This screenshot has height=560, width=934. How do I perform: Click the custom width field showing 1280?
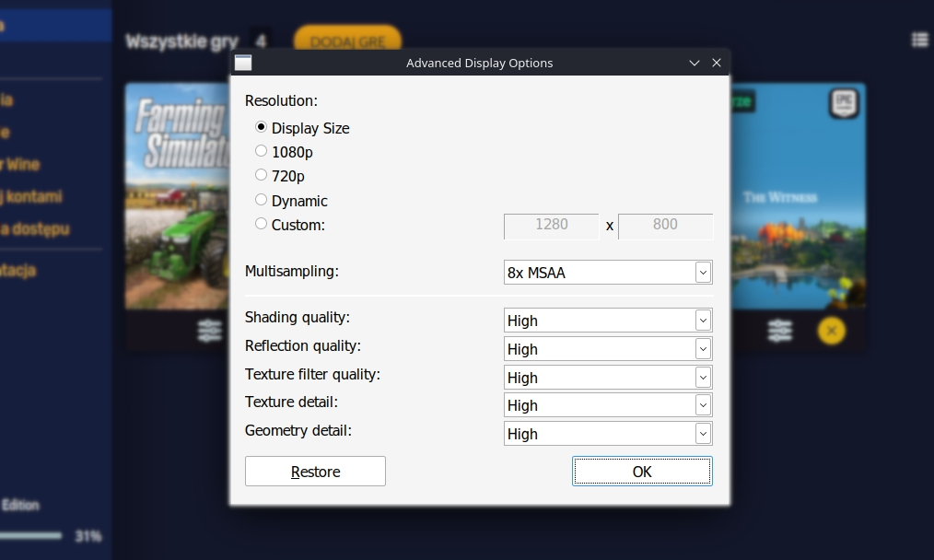pyautogui.click(x=551, y=226)
